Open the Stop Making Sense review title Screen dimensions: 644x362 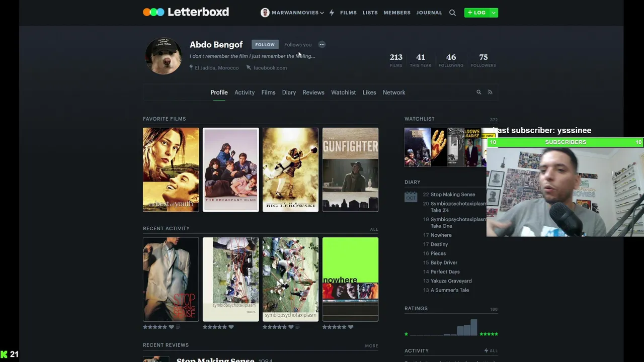point(215,359)
